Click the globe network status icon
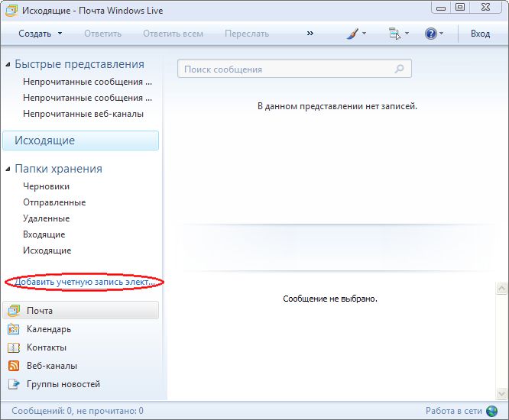The image size is (509, 420). 491,411
